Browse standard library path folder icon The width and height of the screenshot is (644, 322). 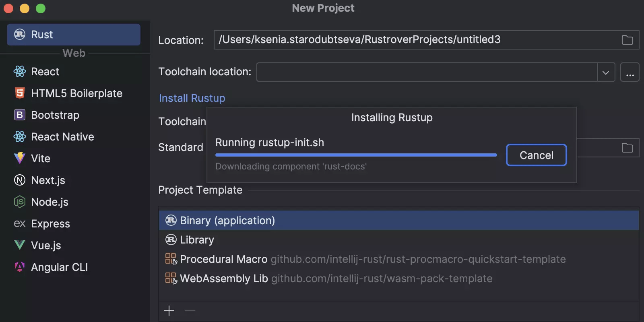[x=627, y=148]
